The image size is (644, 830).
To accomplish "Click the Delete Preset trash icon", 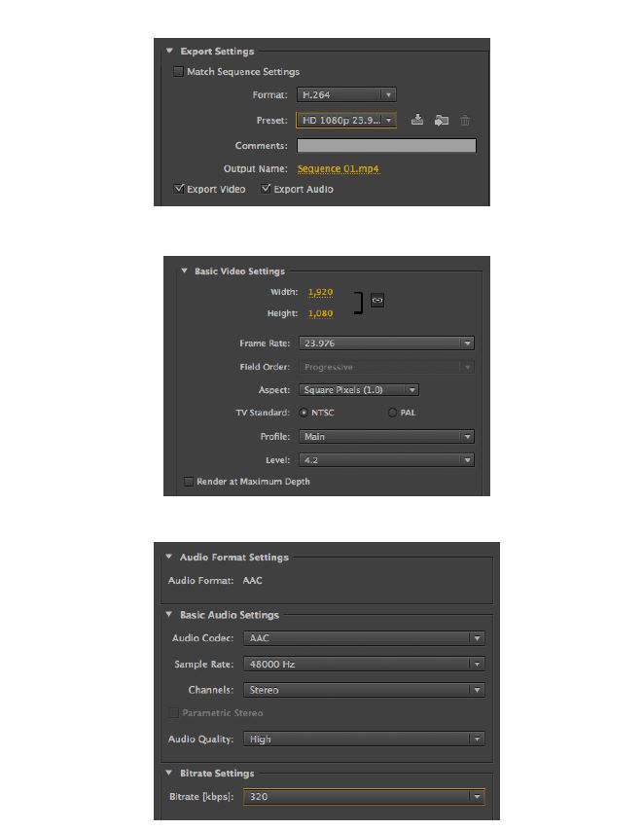I will [465, 121].
